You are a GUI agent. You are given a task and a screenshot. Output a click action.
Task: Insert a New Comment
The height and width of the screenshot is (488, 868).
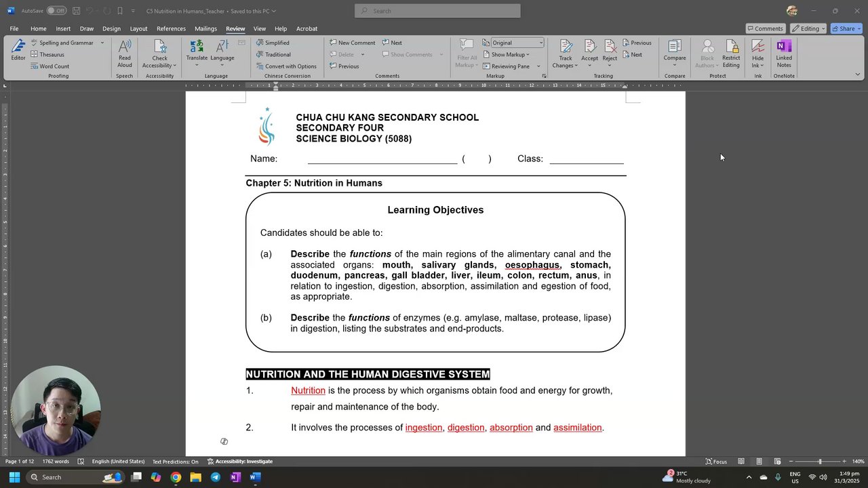pos(352,43)
